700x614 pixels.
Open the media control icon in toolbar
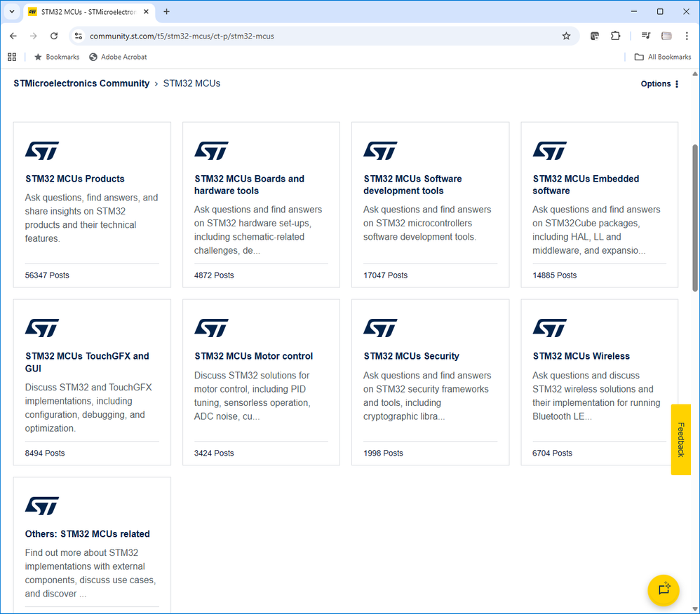tap(645, 36)
